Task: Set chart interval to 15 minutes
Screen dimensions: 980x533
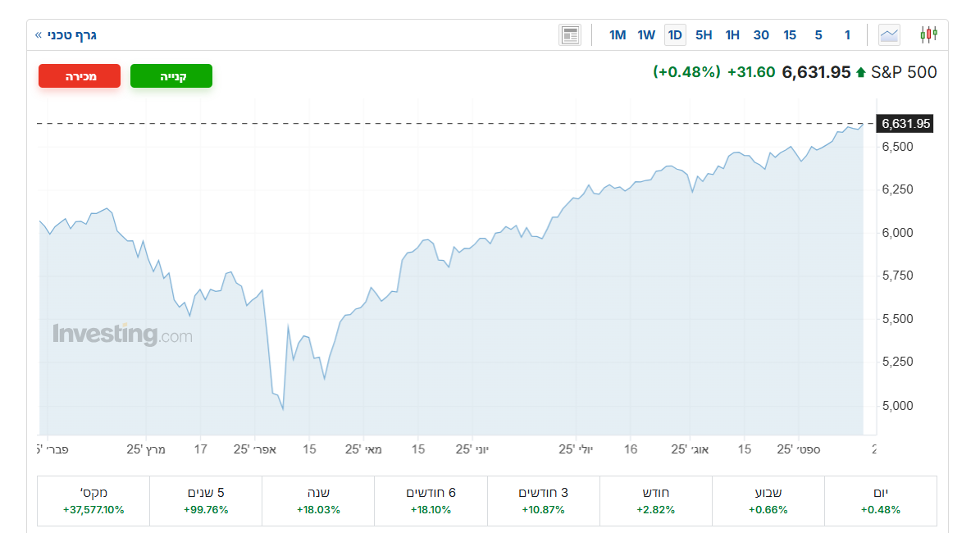Action: pyautogui.click(x=790, y=34)
